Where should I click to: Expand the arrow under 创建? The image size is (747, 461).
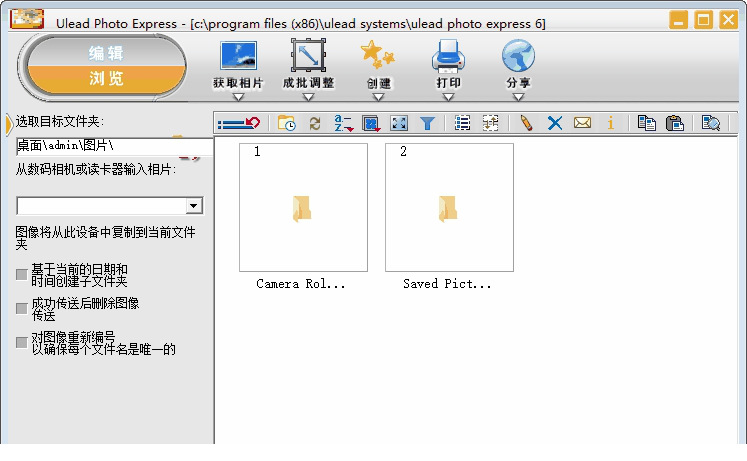(x=378, y=97)
